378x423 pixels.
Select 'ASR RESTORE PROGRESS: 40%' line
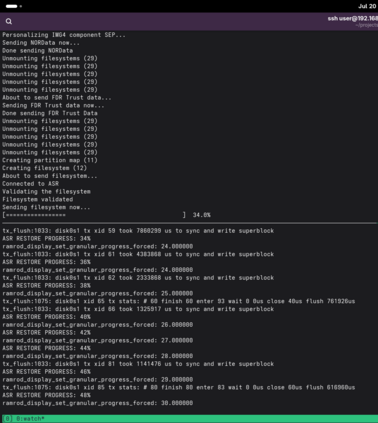tap(46, 317)
